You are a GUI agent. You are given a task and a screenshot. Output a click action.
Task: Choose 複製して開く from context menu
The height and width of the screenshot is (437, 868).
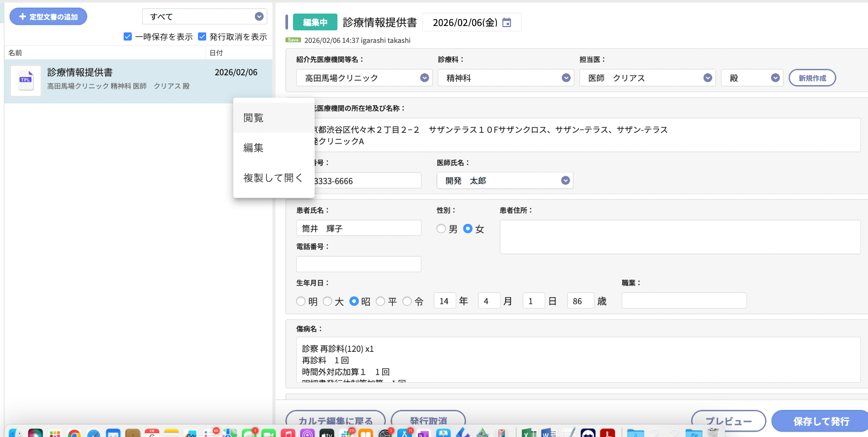(x=274, y=178)
